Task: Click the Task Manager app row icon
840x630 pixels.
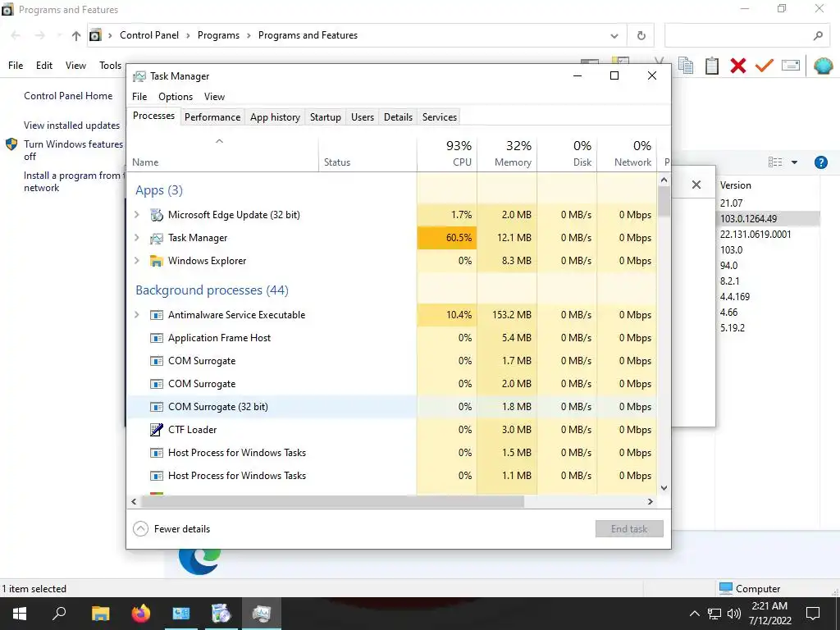Action: tap(157, 238)
